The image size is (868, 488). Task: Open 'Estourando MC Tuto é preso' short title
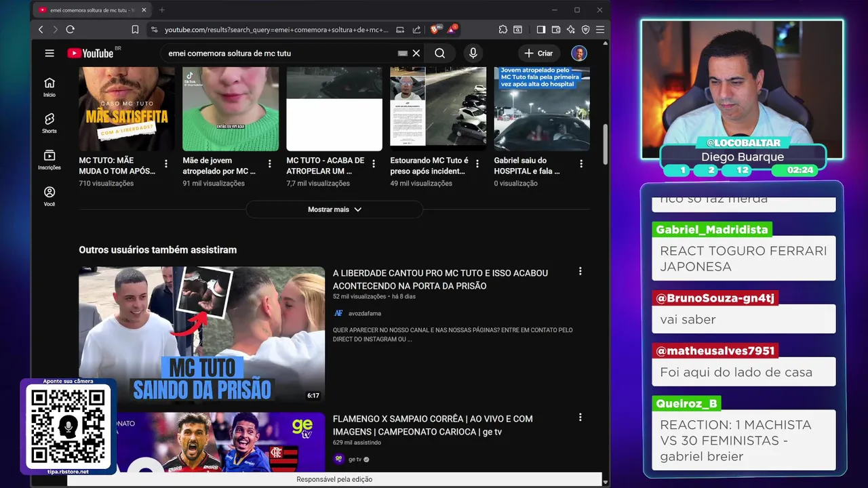(429, 166)
